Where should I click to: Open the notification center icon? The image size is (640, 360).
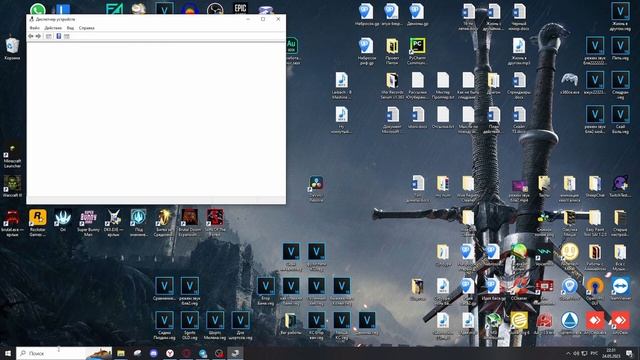(x=630, y=353)
